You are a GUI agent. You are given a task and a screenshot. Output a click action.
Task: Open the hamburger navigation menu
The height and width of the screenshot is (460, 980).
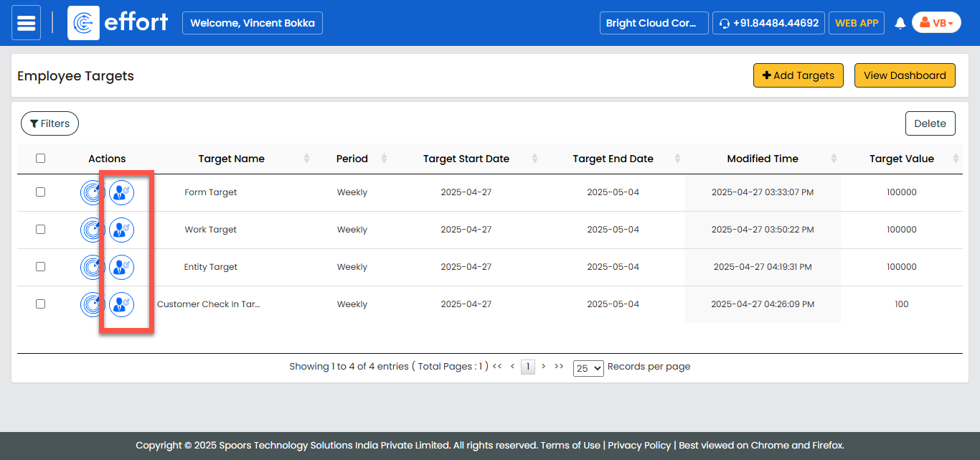tap(27, 23)
